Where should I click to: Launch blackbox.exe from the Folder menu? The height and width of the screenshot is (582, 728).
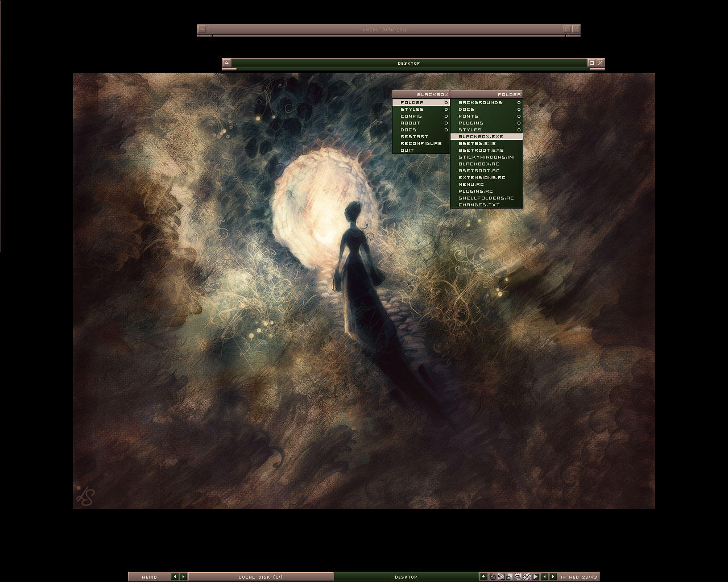(486, 136)
